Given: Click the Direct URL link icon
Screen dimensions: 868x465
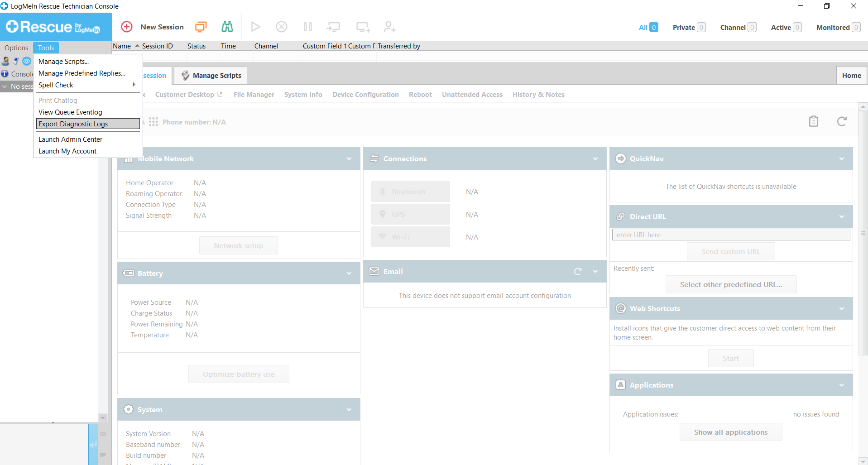Looking at the screenshot, I should pos(621,216).
